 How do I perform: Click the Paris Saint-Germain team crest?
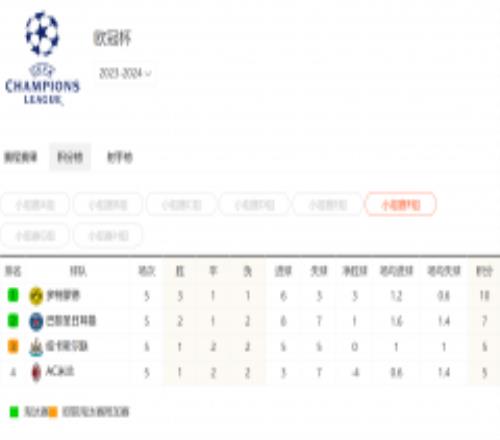pyautogui.click(x=36, y=321)
